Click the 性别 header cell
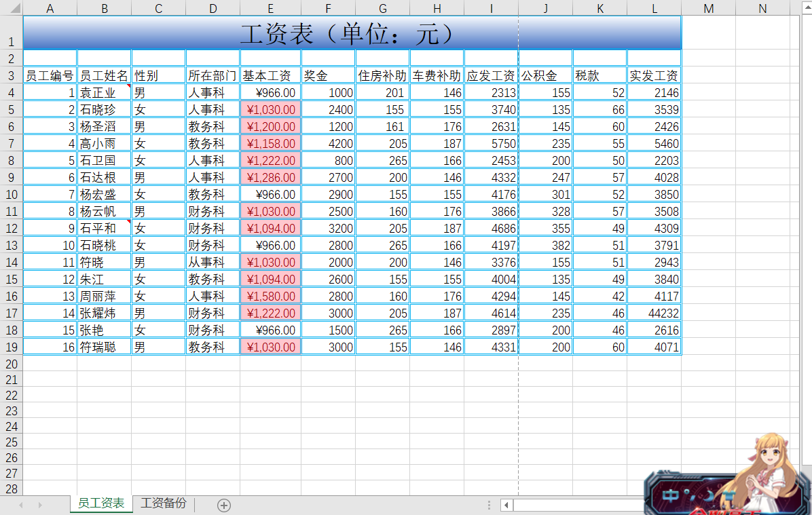Viewport: 812px width, 515px height. (158, 75)
